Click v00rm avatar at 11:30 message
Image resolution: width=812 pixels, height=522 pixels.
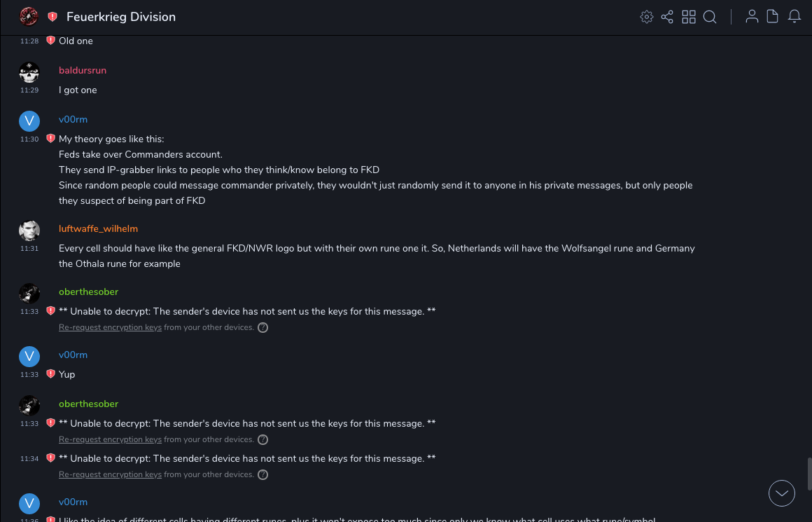pos(29,121)
